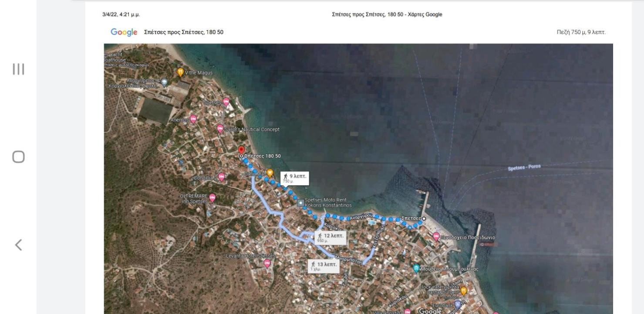Tap the Android home button icon
This screenshot has height=314, width=644.
(x=18, y=157)
